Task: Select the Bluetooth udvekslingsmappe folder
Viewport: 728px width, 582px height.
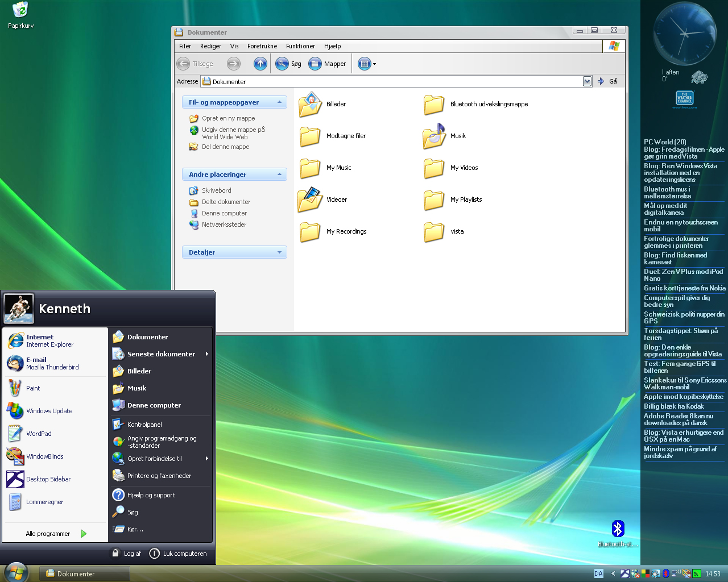Action: pyautogui.click(x=434, y=105)
